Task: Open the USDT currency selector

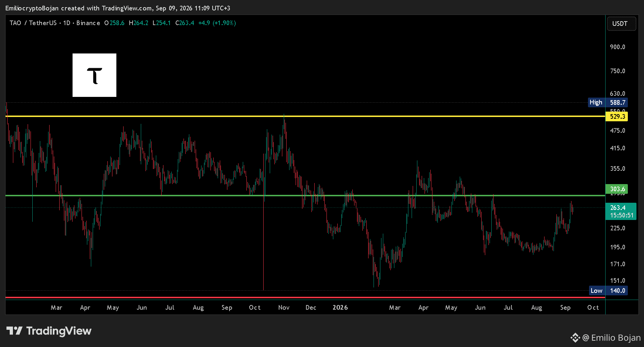Action: click(x=621, y=24)
